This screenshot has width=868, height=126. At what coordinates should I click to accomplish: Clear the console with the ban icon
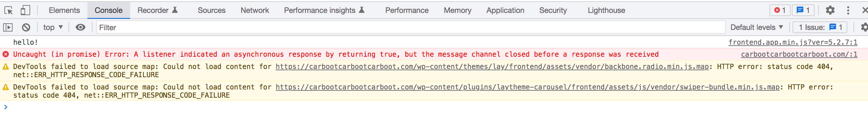tap(26, 27)
